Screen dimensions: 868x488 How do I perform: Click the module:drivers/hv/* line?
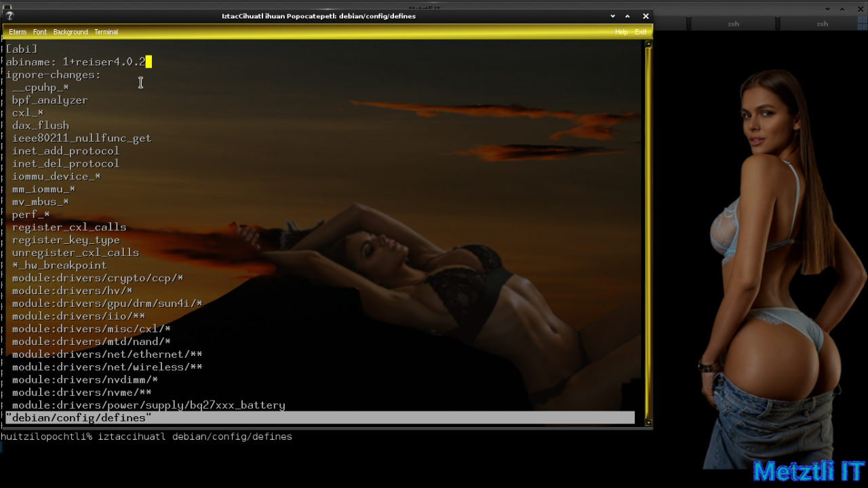pos(72,291)
